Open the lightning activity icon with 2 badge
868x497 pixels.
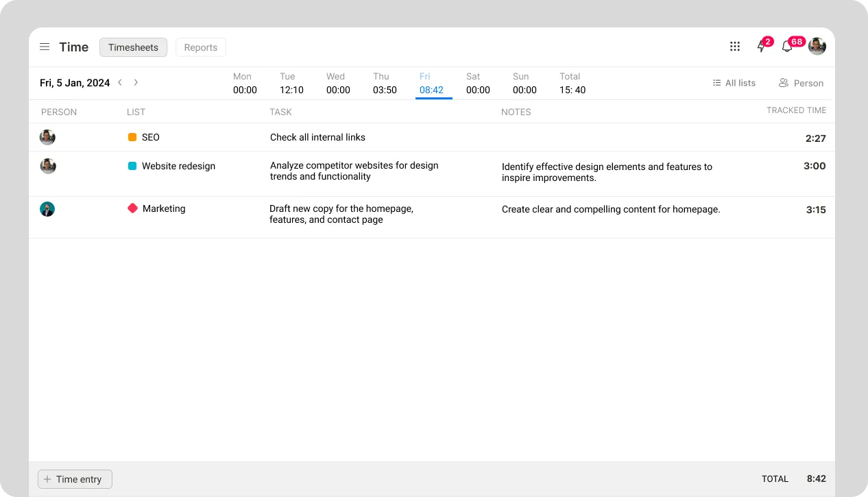coord(761,47)
